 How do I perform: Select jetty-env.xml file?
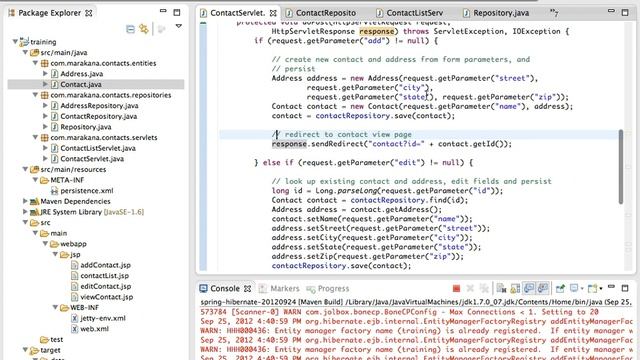(103, 318)
